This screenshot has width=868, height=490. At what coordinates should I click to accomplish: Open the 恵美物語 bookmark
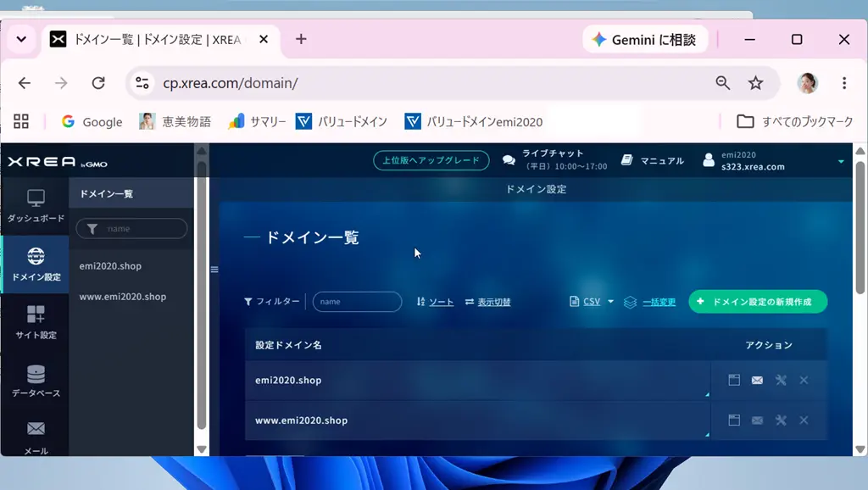point(175,122)
